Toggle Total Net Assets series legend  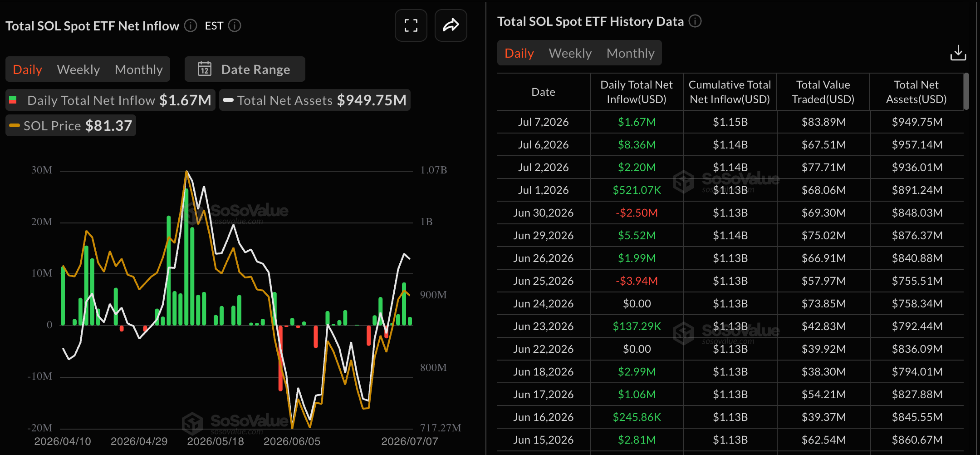(315, 100)
